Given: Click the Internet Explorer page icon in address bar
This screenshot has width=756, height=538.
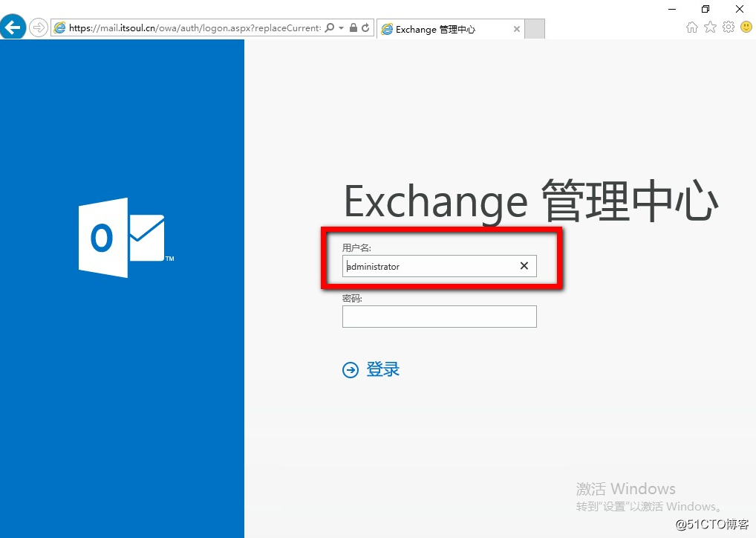Looking at the screenshot, I should coord(60,28).
